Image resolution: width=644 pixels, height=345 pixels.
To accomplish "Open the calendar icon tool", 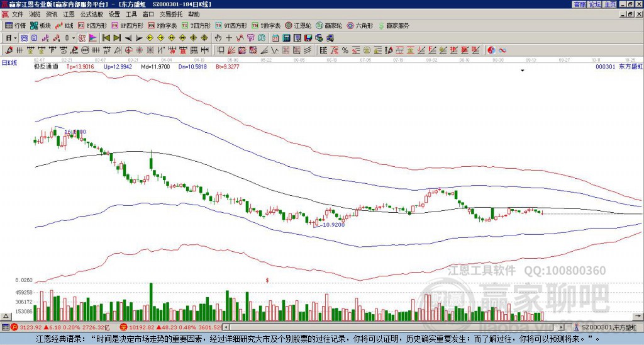I will click(x=275, y=38).
